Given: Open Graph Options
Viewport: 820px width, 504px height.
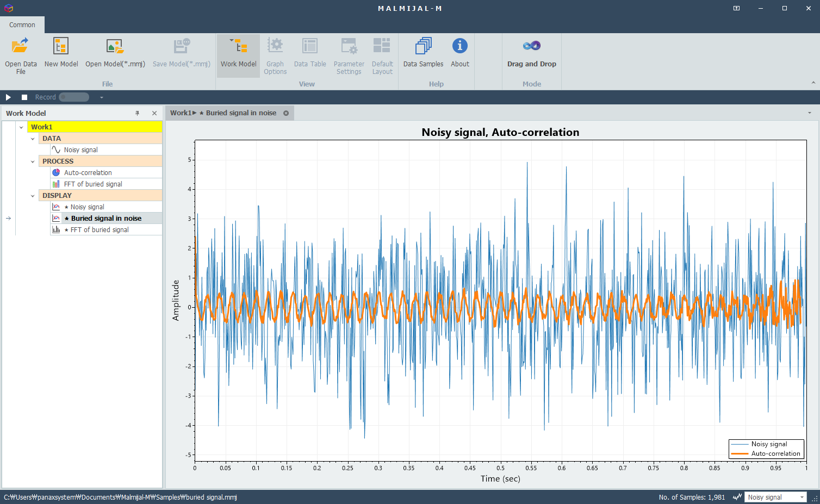Looking at the screenshot, I should pyautogui.click(x=275, y=55).
